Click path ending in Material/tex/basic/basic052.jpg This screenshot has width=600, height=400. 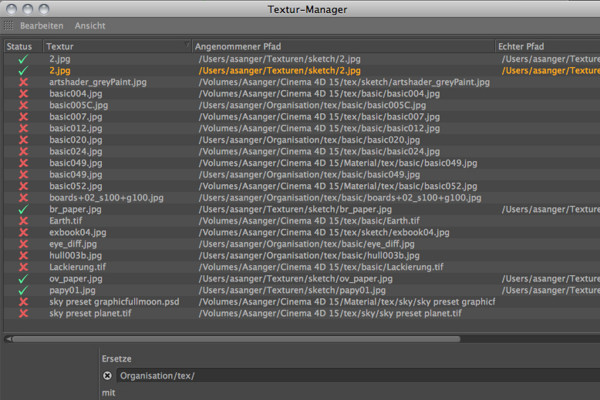pyautogui.click(x=338, y=186)
